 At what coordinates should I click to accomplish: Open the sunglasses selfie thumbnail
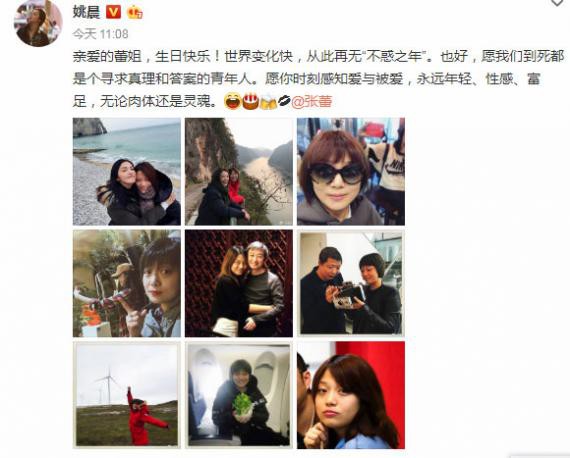(351, 172)
